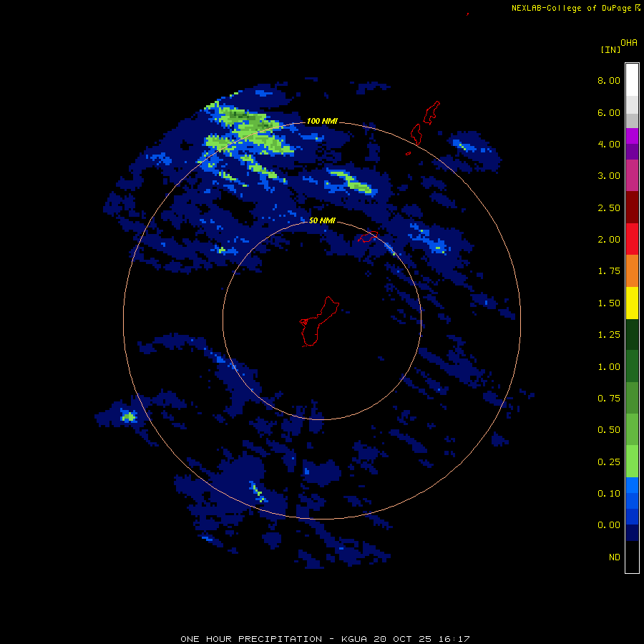Click the ND legend label
644x644 pixels.
(615, 557)
